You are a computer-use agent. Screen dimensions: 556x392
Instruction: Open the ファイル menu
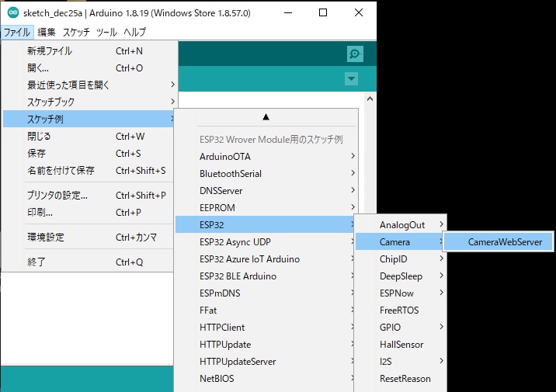pyautogui.click(x=17, y=33)
